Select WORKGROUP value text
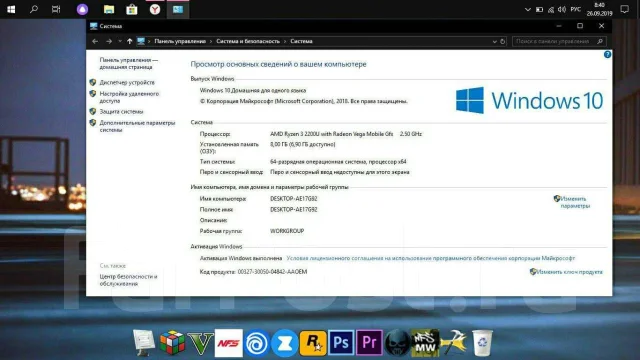The image size is (640, 360). pos(287,231)
